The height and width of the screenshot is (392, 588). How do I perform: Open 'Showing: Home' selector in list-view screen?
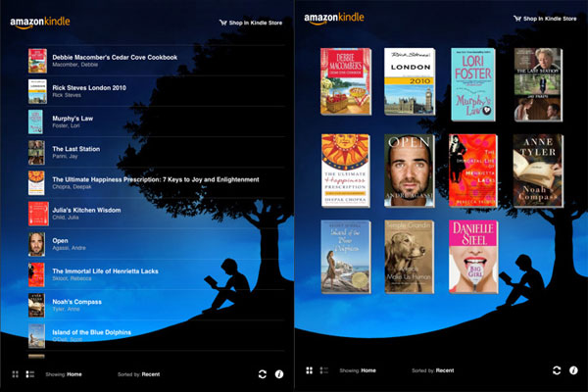click(67, 373)
